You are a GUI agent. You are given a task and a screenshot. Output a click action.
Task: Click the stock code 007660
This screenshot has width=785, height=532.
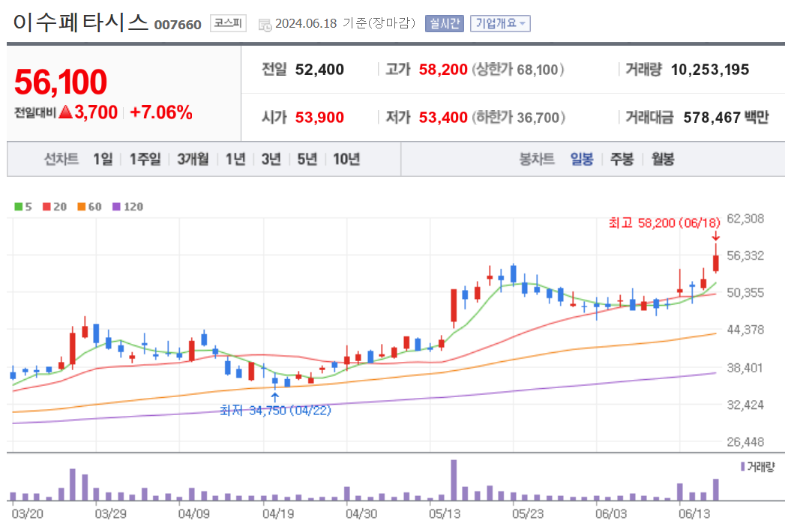(178, 25)
